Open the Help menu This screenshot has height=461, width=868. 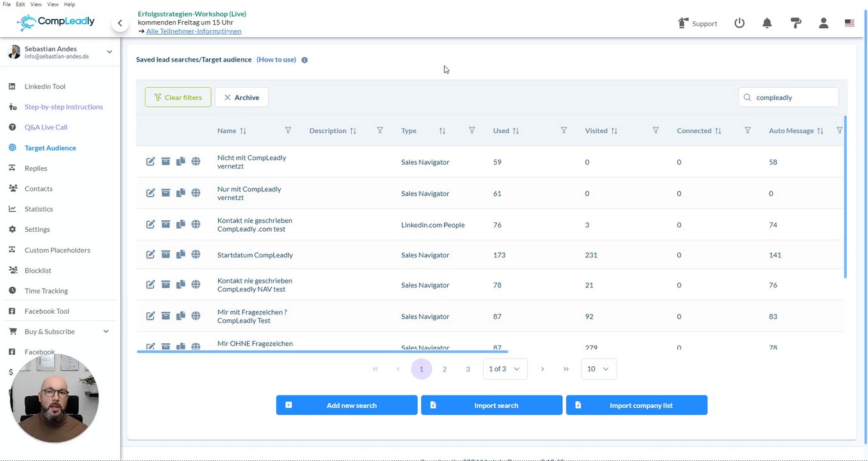tap(70, 4)
